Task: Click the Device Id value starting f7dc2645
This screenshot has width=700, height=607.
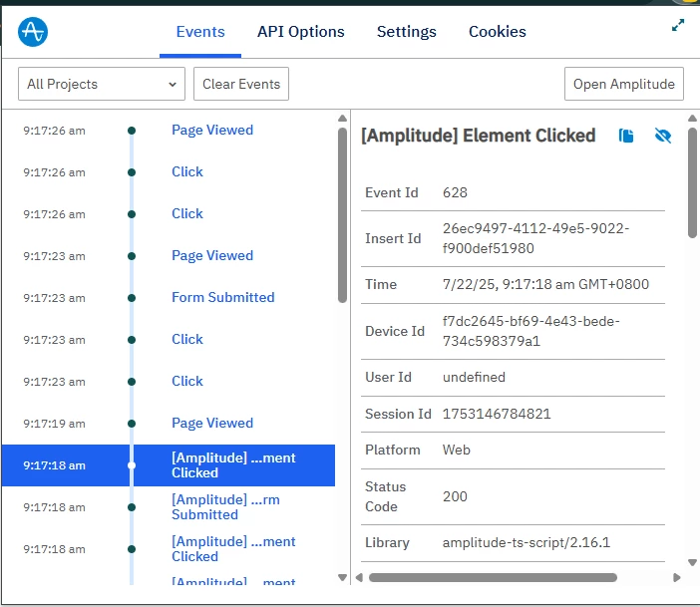Action: pyautogui.click(x=530, y=331)
